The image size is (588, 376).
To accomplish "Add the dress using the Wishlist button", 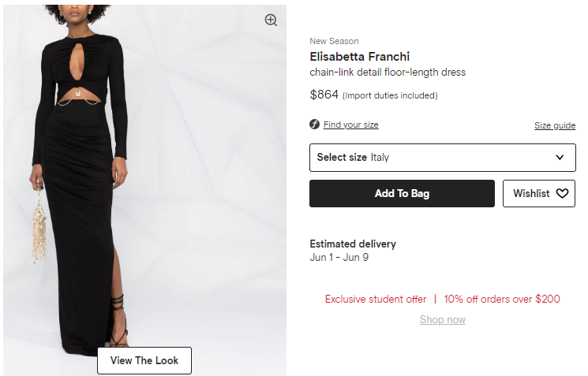I will coord(538,193).
